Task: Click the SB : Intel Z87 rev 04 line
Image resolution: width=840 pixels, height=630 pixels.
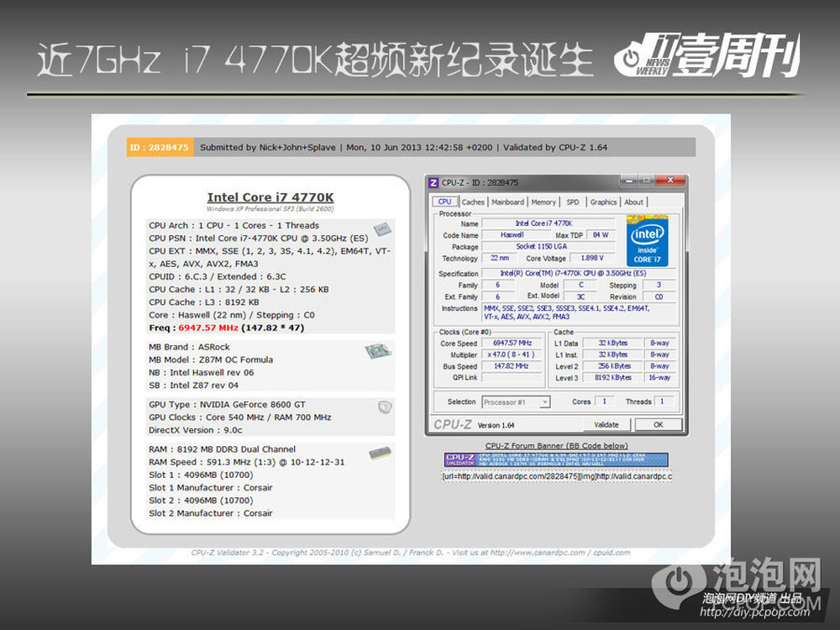Action: pyautogui.click(x=194, y=386)
